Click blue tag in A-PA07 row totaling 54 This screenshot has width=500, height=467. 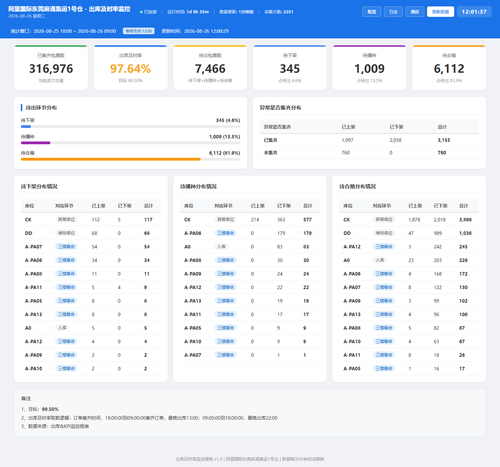(x=66, y=247)
